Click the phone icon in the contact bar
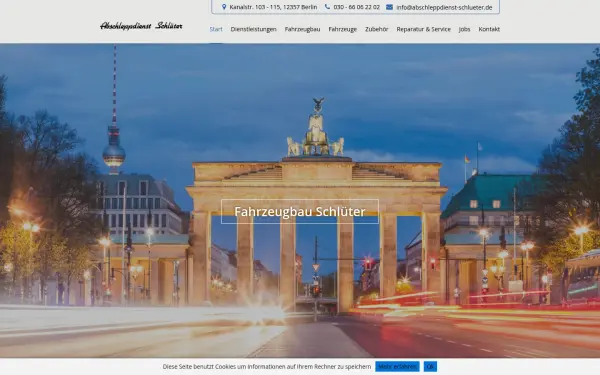Image resolution: width=600 pixels, height=375 pixels. [327, 7]
